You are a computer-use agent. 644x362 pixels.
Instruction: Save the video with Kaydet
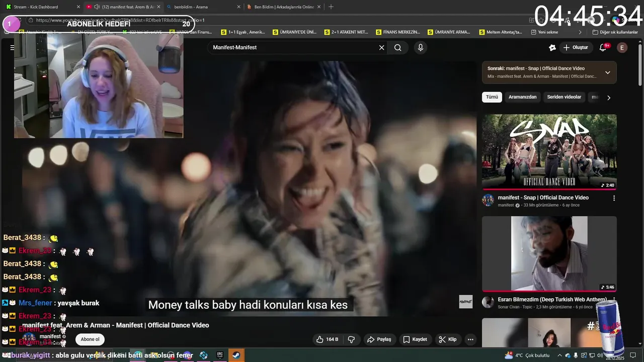click(415, 339)
